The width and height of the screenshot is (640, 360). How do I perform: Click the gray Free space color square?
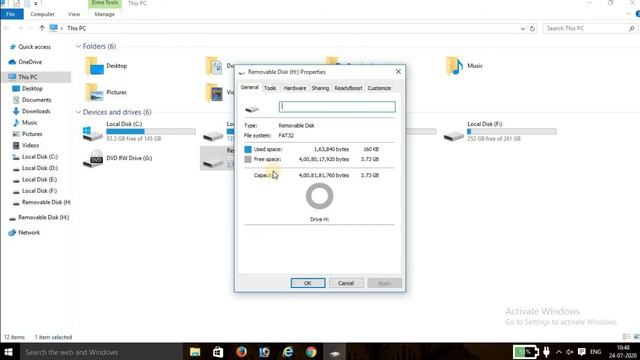pyautogui.click(x=248, y=159)
